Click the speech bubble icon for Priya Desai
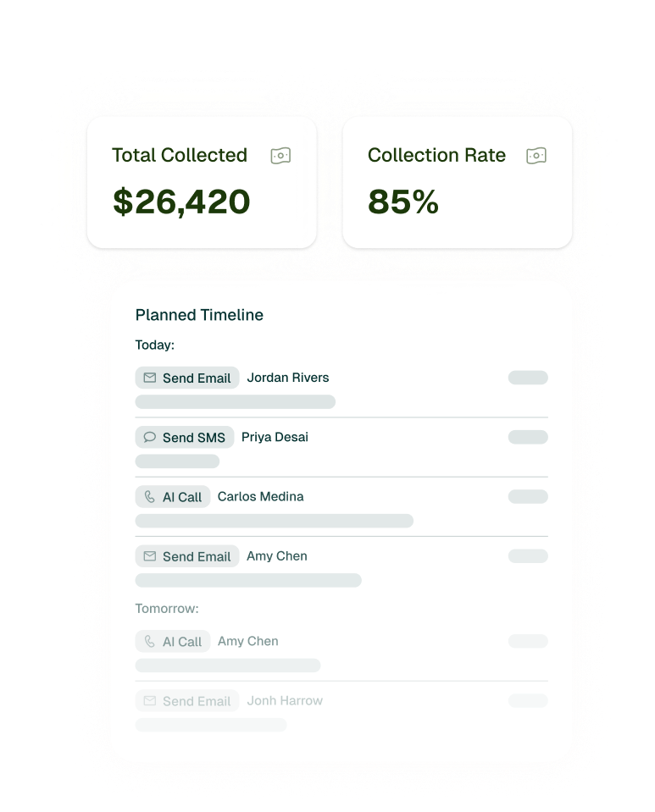 point(150,437)
